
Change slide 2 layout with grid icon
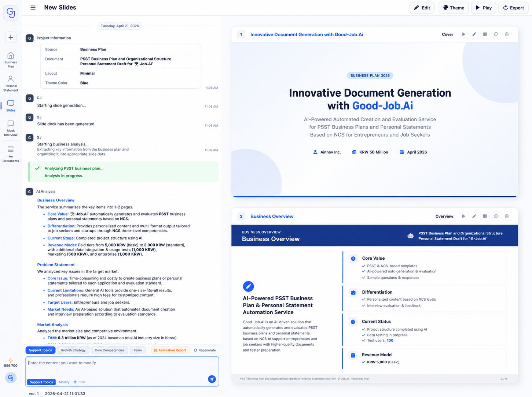click(485, 216)
